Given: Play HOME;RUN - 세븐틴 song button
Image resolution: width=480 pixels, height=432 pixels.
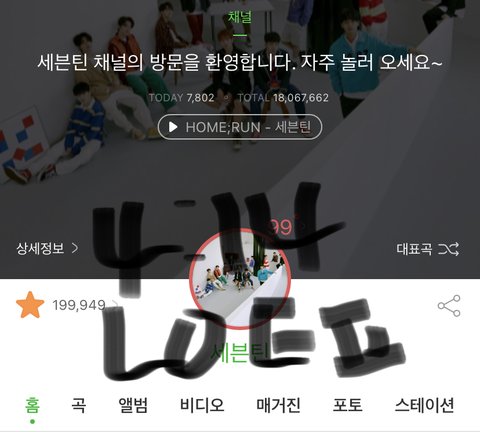Looking at the screenshot, I should [x=240, y=127].
